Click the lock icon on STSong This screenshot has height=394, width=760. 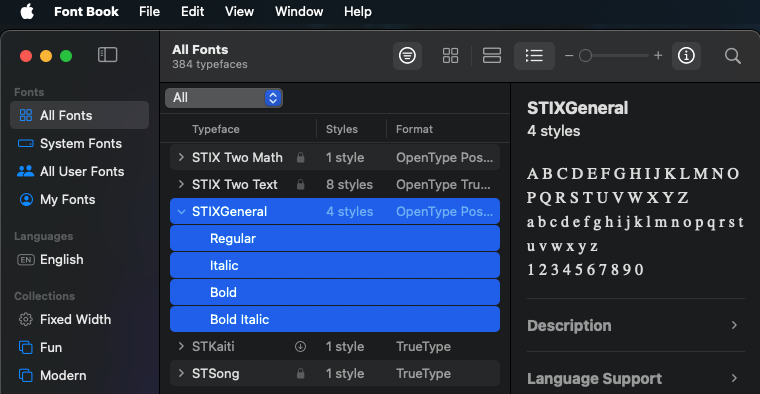tap(301, 374)
